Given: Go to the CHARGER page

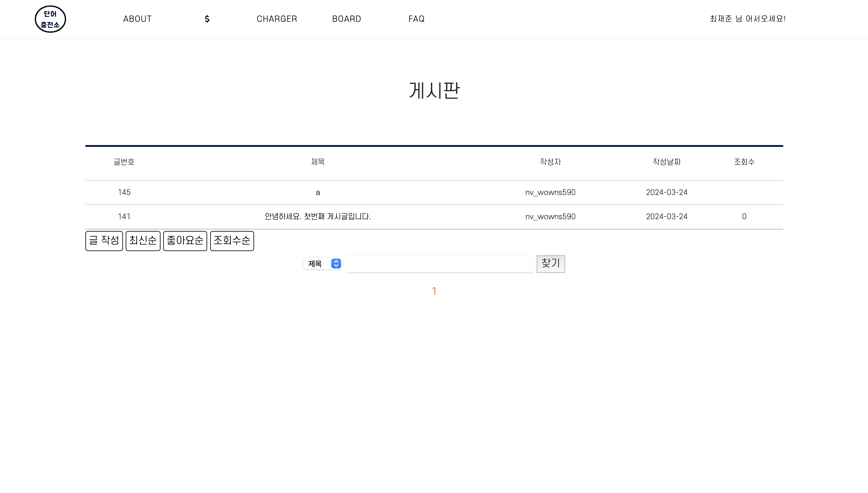Looking at the screenshot, I should pos(277,19).
